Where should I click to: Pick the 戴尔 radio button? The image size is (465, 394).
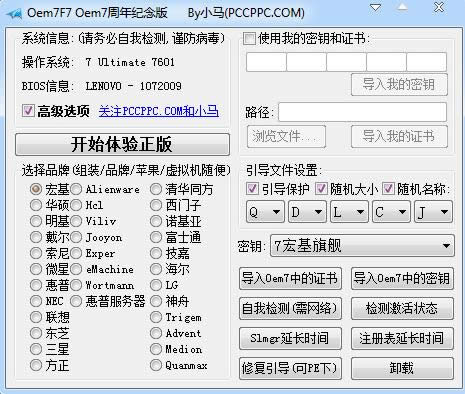click(36, 237)
